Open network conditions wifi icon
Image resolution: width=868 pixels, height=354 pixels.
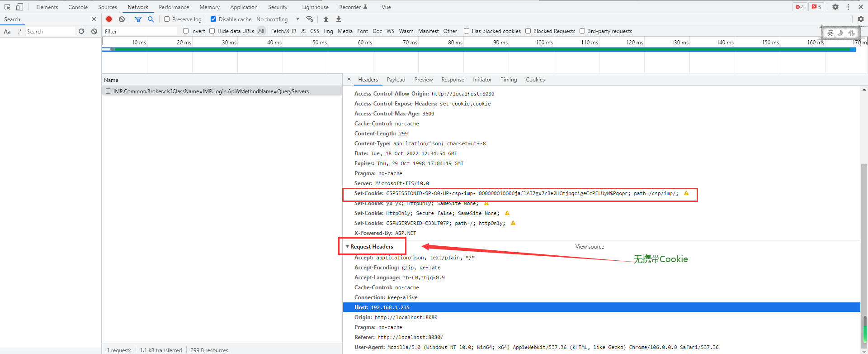click(310, 19)
